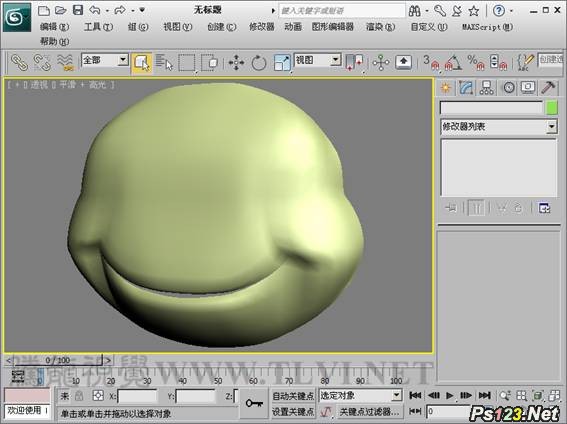
Task: Expand the undo history arrow
Action: click(107, 11)
